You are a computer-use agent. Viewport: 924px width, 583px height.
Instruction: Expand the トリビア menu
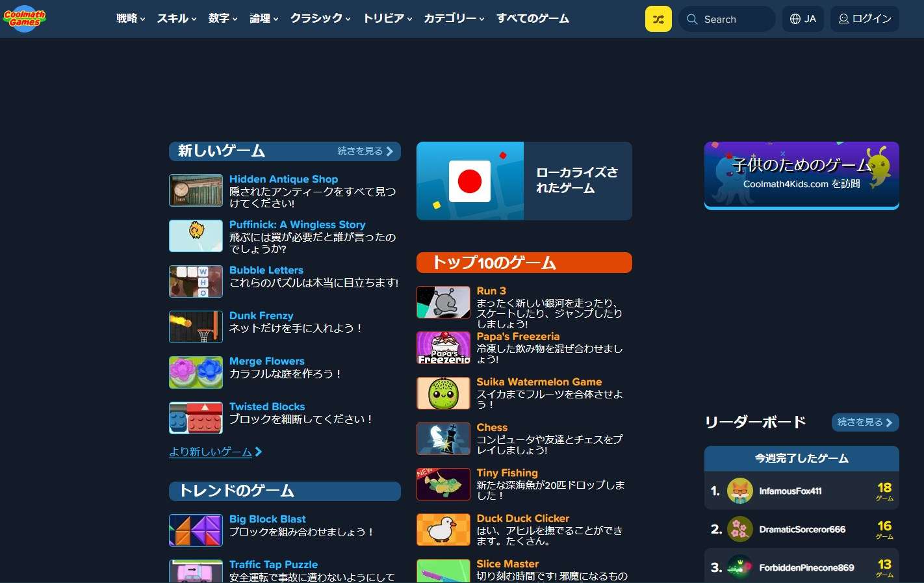pos(388,18)
